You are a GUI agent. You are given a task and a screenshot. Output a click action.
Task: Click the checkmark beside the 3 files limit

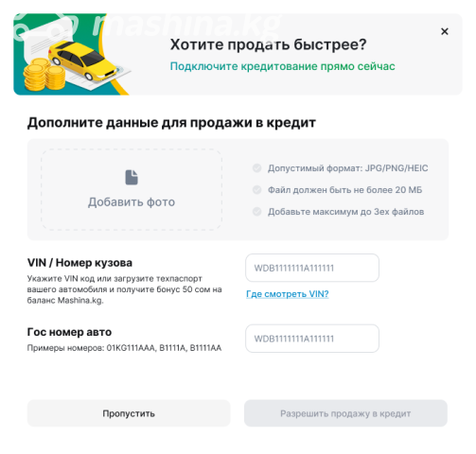pyautogui.click(x=257, y=212)
